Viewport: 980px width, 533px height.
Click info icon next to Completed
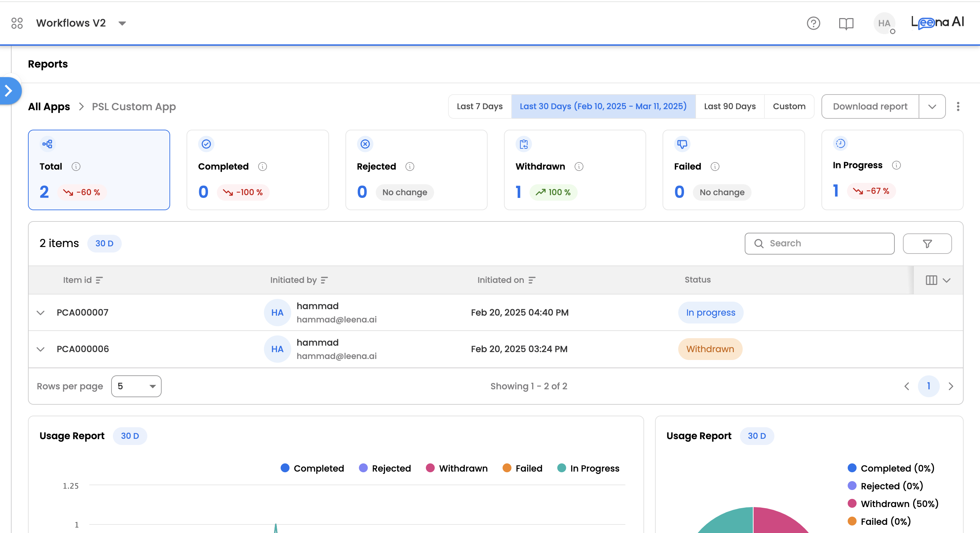(263, 167)
